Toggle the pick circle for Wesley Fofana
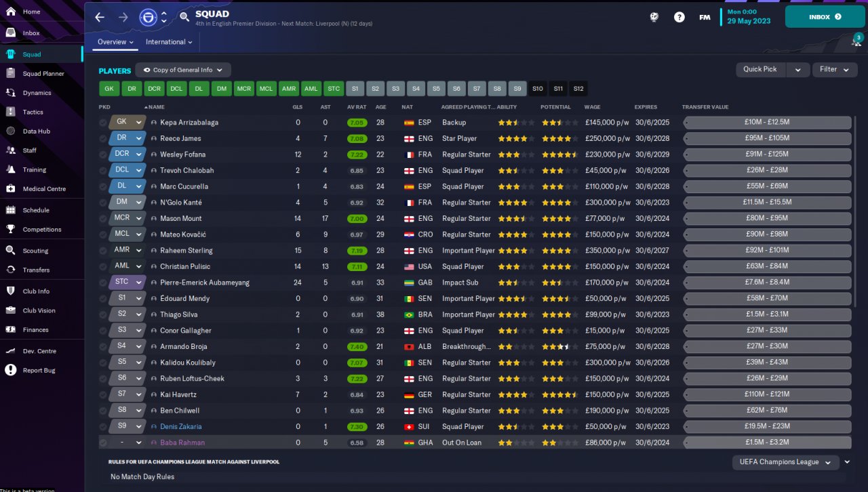Image resolution: width=868 pixels, height=492 pixels. tap(103, 155)
